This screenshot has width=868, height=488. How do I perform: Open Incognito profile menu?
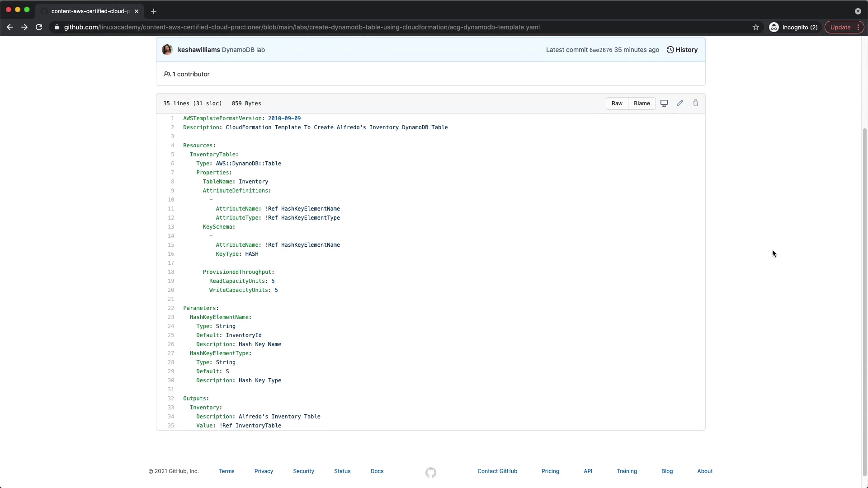tap(793, 27)
